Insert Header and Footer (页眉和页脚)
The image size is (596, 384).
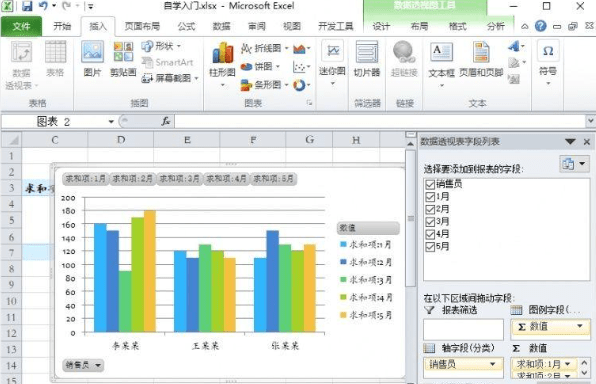481,59
